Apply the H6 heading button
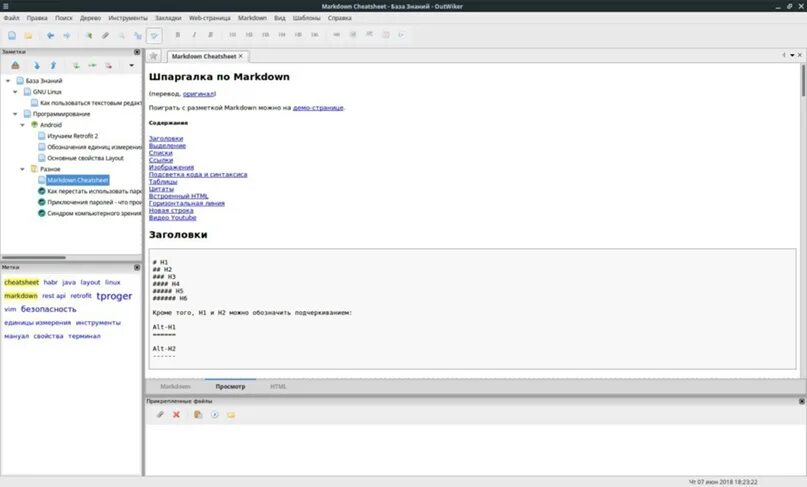This screenshot has height=487, width=807. [315, 35]
